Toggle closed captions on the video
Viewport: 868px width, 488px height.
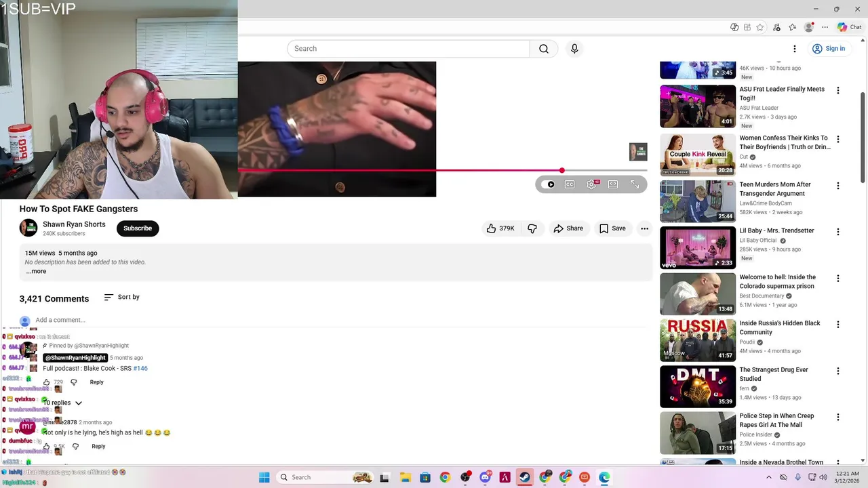(570, 184)
